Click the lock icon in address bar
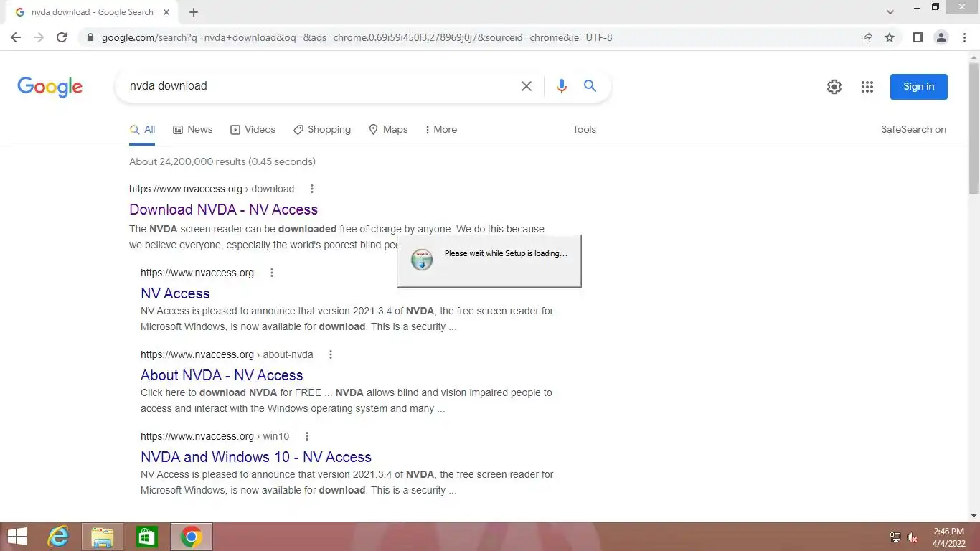Viewport: 980px width, 551px height. click(90, 37)
